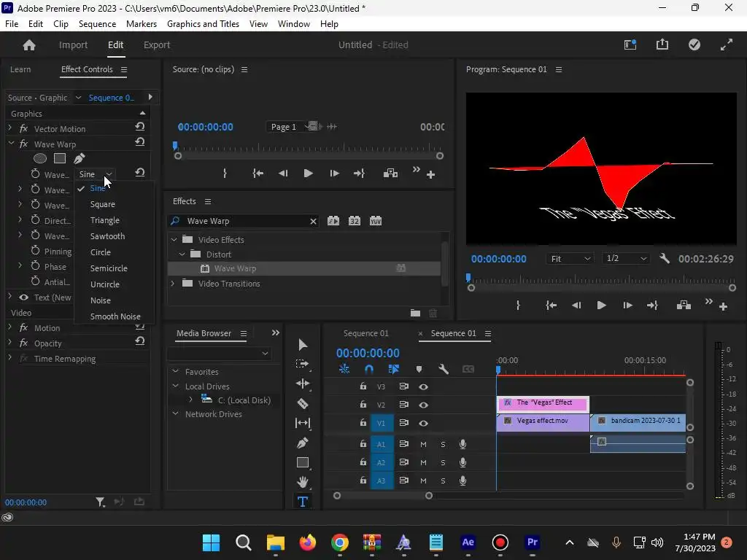Open Quick Export share icon
The height and width of the screenshot is (560, 747).
click(662, 44)
